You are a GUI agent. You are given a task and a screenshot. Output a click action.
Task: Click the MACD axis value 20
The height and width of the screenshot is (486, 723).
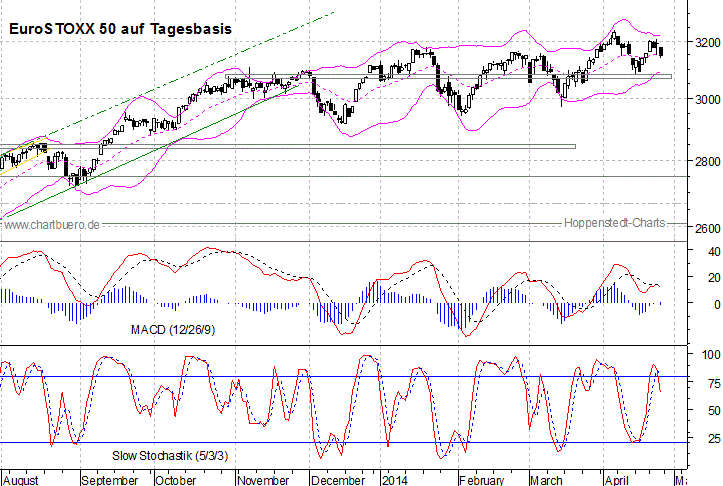[714, 278]
